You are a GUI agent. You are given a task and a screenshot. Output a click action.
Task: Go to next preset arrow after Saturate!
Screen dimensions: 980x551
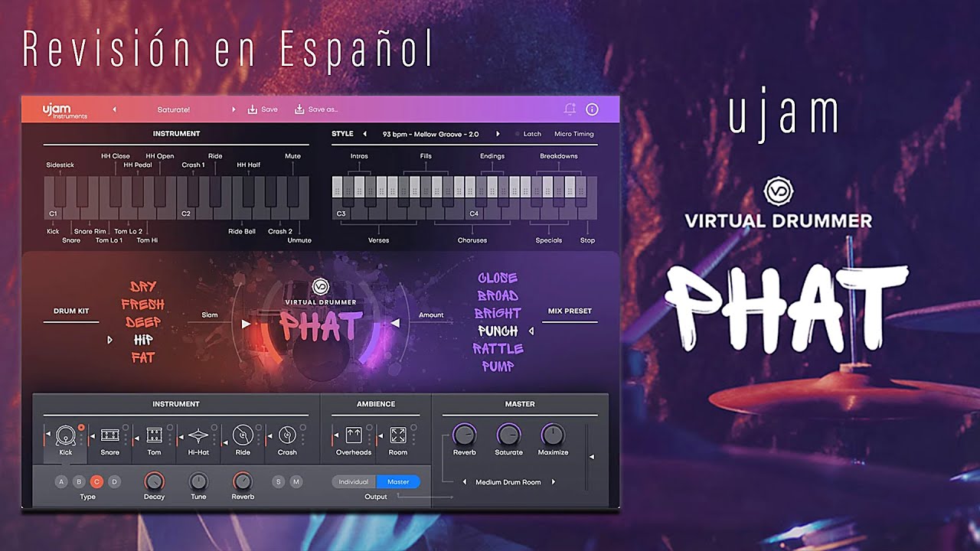click(x=234, y=109)
